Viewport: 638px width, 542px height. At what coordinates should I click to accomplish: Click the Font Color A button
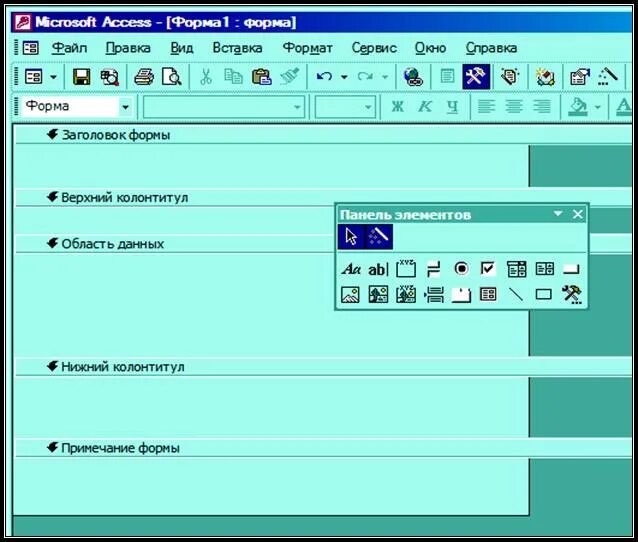623,107
